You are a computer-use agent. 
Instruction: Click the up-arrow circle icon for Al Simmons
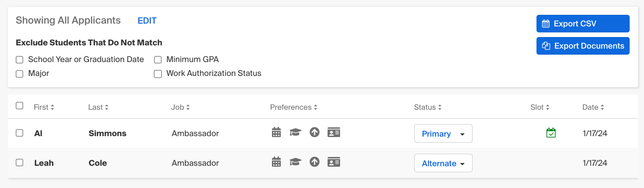pyautogui.click(x=315, y=133)
